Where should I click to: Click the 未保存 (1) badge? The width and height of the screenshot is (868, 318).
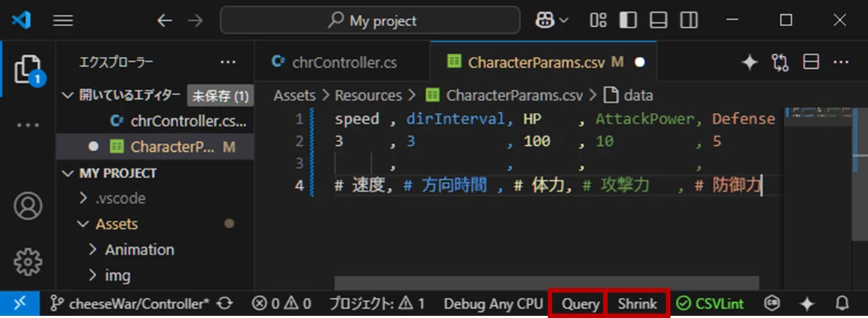pos(220,96)
